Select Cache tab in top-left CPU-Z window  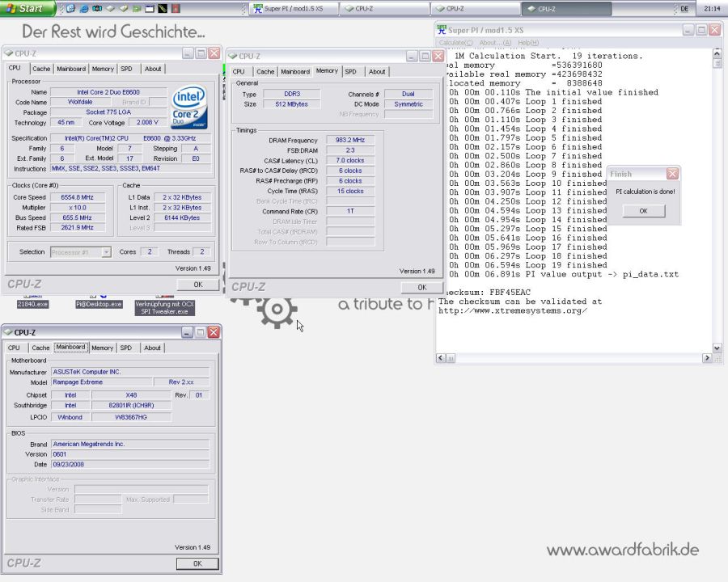tap(41, 69)
